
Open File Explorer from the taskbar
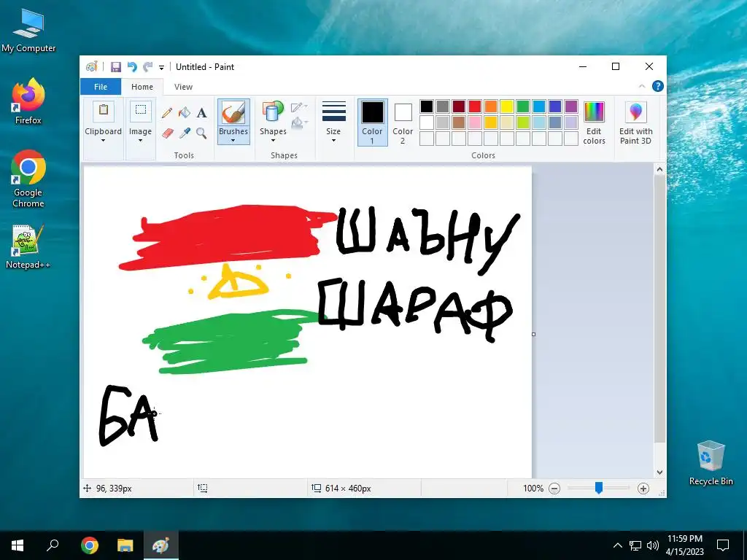click(125, 545)
